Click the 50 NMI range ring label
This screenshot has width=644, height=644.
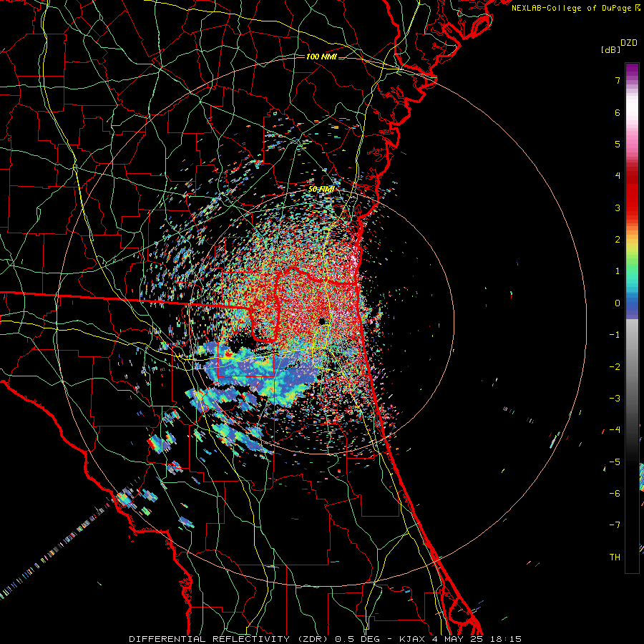tap(321, 189)
